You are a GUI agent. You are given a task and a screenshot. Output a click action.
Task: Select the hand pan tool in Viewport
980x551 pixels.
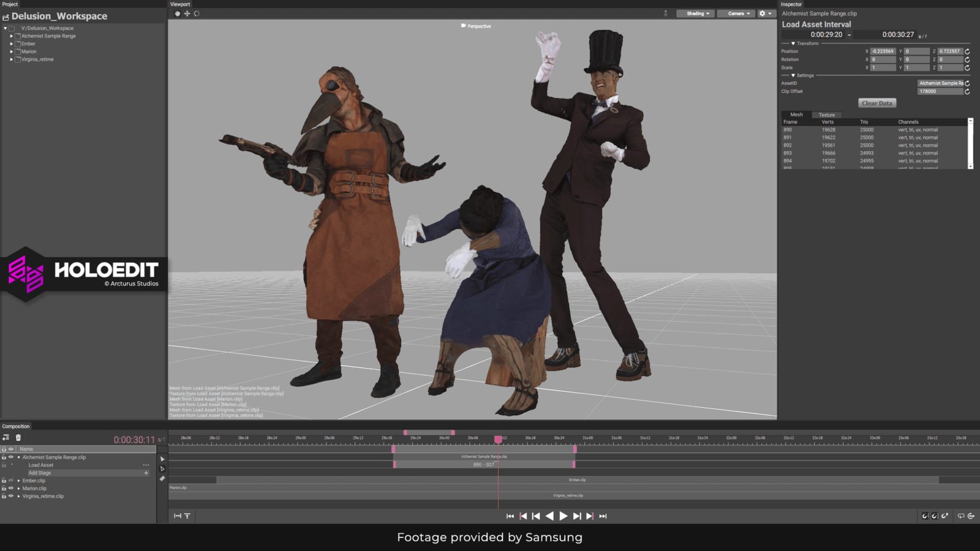pyautogui.click(x=178, y=13)
